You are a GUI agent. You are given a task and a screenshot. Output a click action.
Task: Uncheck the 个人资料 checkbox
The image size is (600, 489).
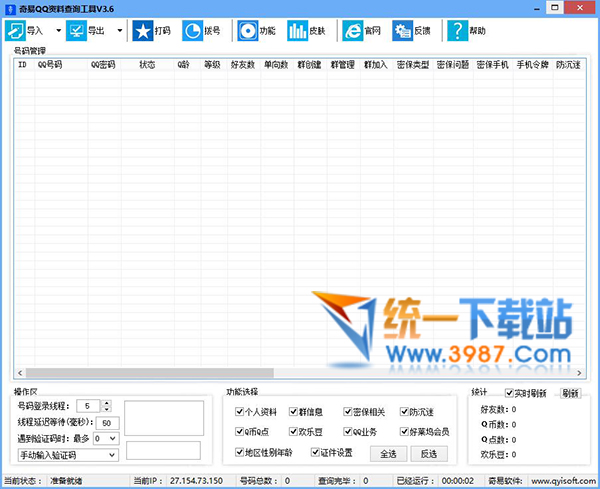(x=240, y=411)
